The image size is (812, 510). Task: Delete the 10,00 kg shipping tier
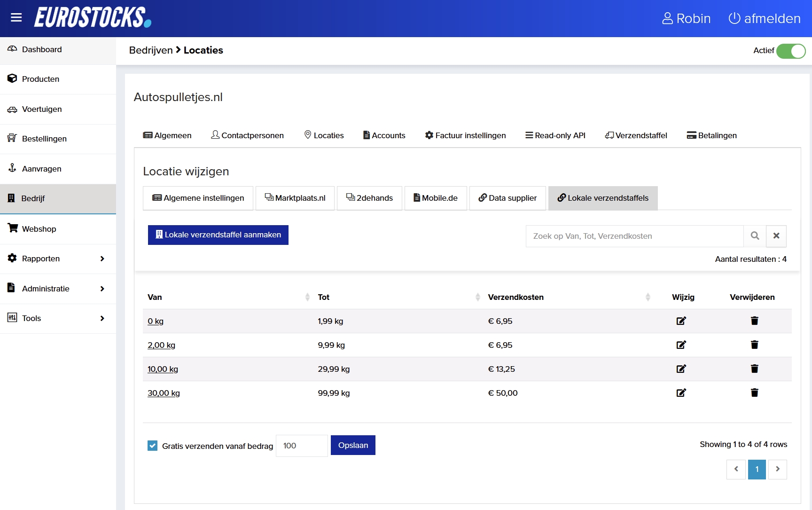pos(754,369)
